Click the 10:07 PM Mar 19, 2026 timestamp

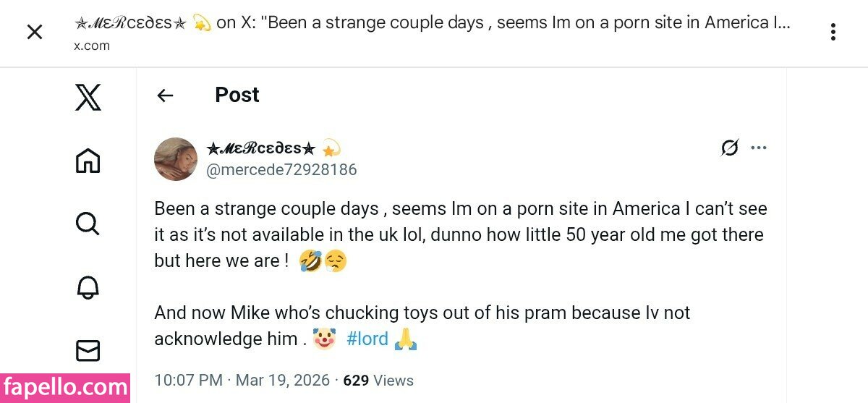[242, 381]
